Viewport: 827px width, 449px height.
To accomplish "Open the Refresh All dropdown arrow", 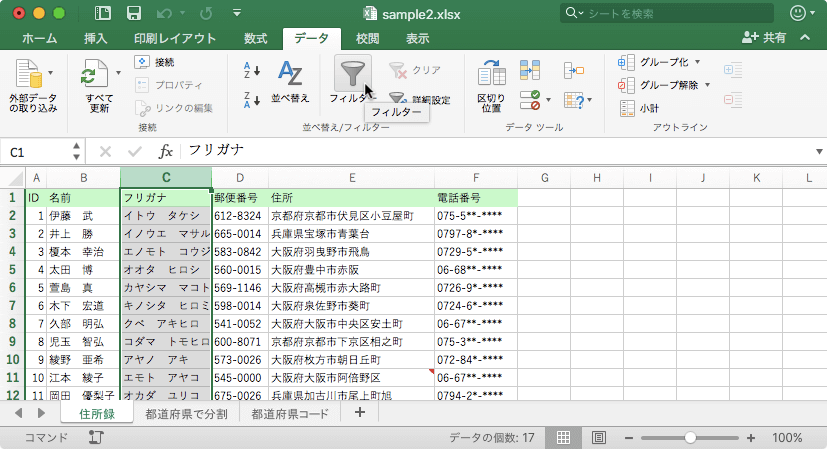I will 118,73.
